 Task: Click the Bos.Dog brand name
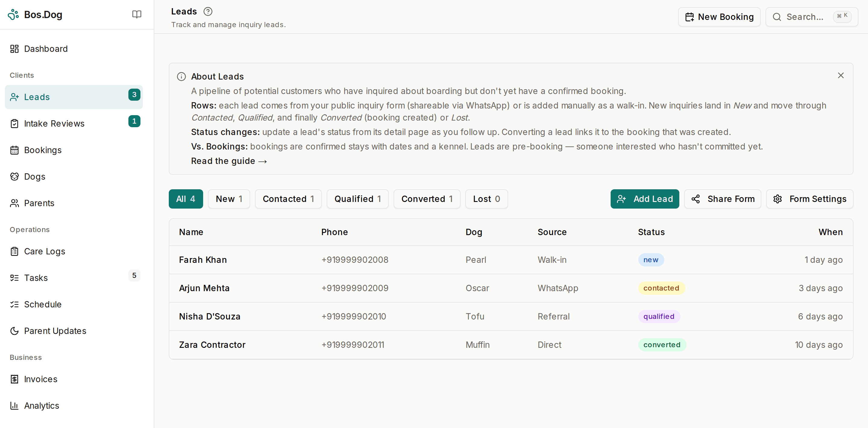coord(43,14)
